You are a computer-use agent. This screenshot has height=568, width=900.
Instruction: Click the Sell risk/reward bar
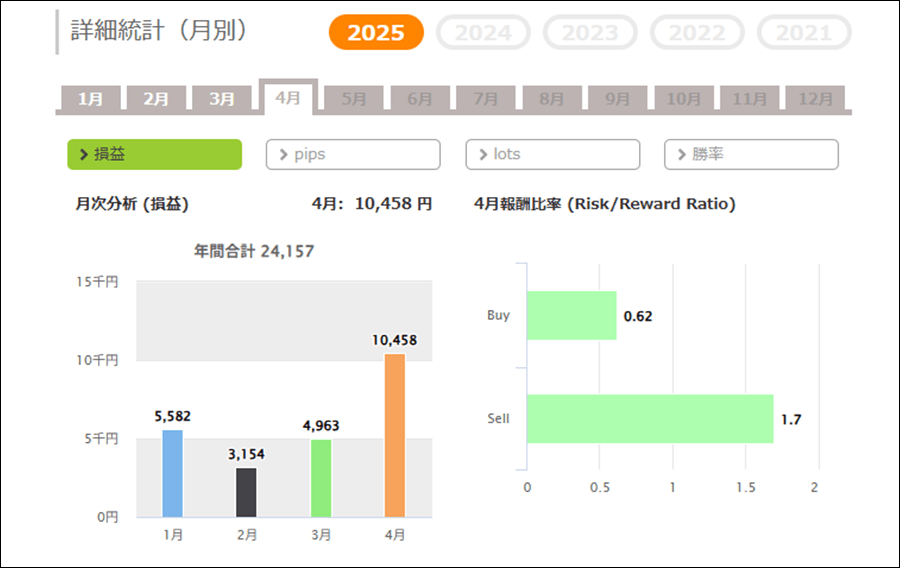point(649,418)
